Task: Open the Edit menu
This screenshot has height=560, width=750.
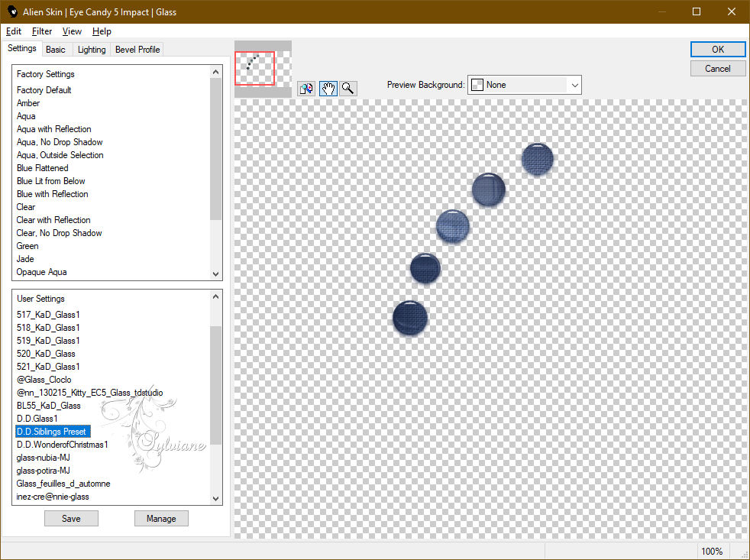Action: click(14, 31)
